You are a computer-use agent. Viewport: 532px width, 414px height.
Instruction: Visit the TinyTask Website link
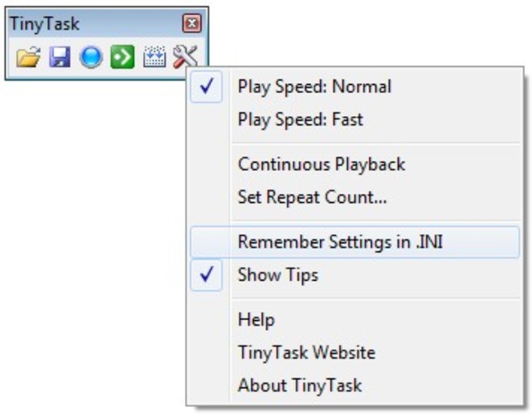tap(306, 353)
